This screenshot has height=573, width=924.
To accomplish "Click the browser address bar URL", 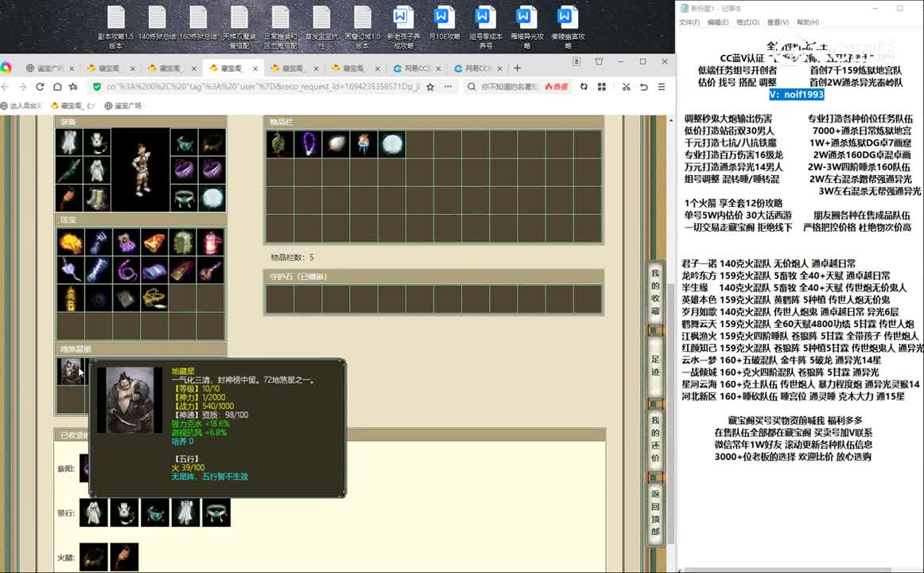I will (262, 87).
